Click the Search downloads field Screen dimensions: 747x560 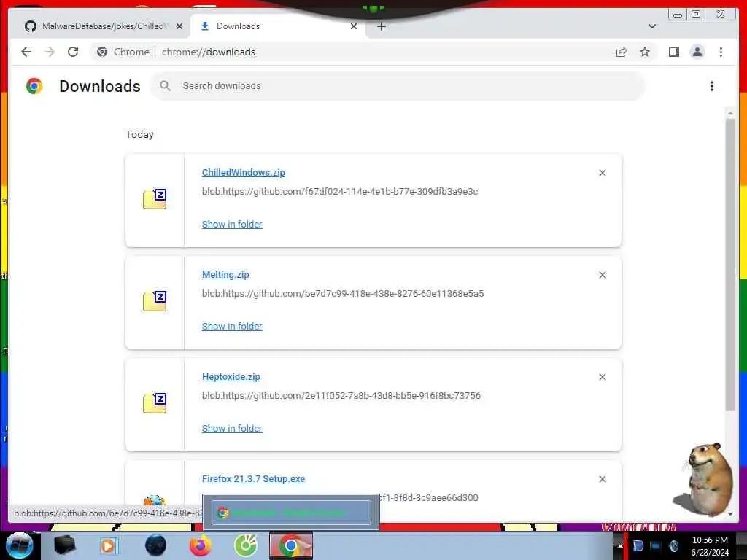coord(398,86)
